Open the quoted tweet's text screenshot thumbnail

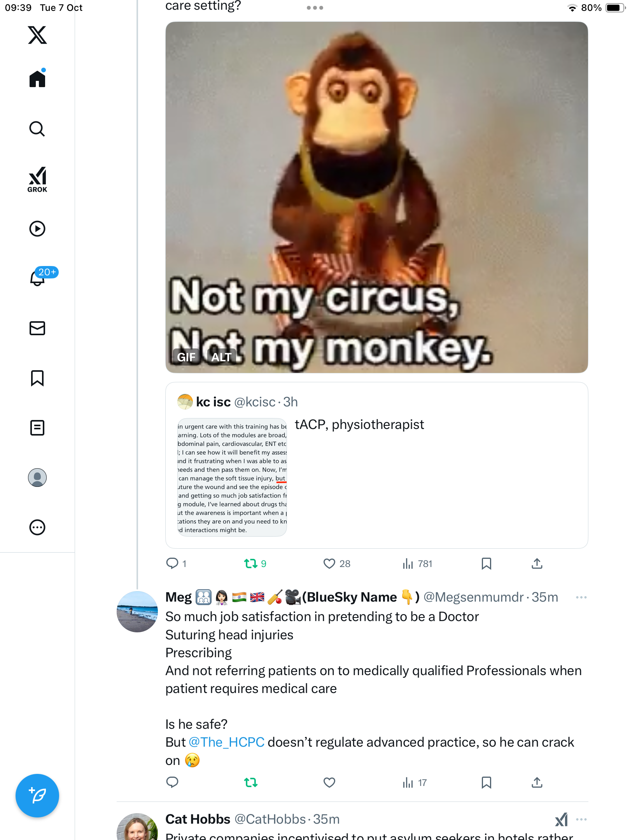coord(232,478)
